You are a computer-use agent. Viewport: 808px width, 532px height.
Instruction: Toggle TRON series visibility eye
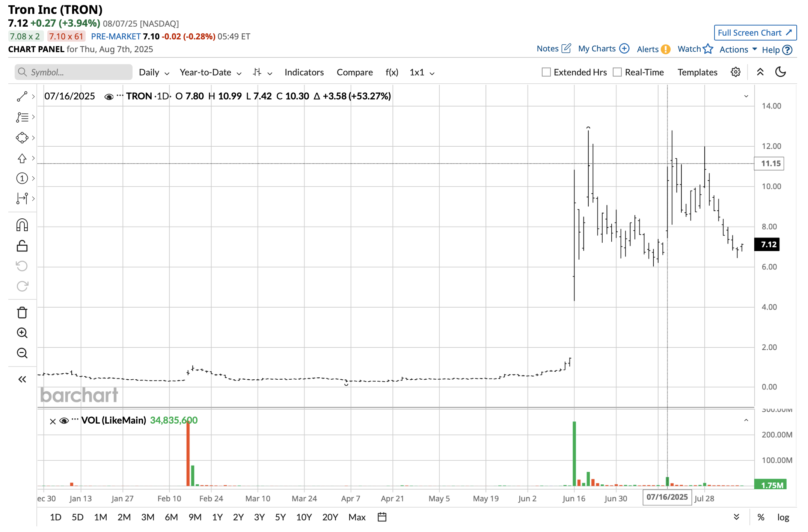109,97
